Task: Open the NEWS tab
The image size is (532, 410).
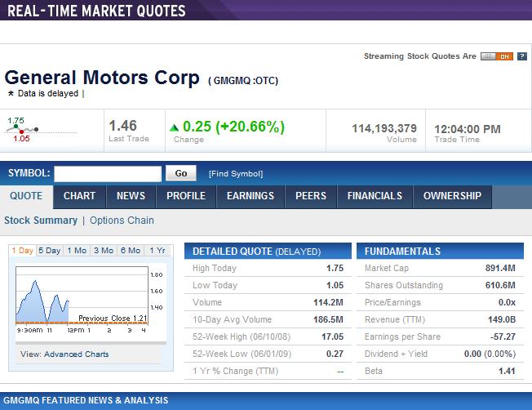Action: pyautogui.click(x=131, y=196)
